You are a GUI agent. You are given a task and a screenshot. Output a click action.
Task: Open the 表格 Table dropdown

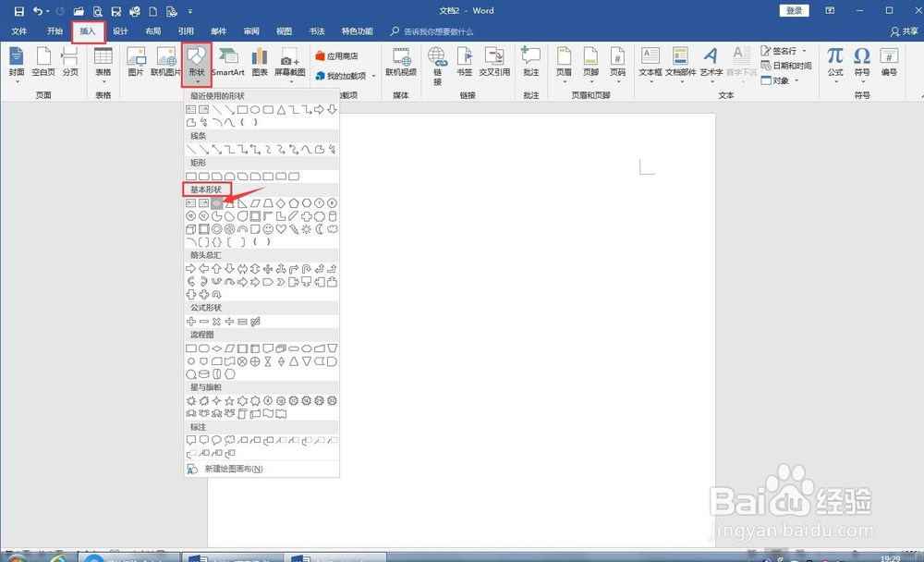coord(103,81)
